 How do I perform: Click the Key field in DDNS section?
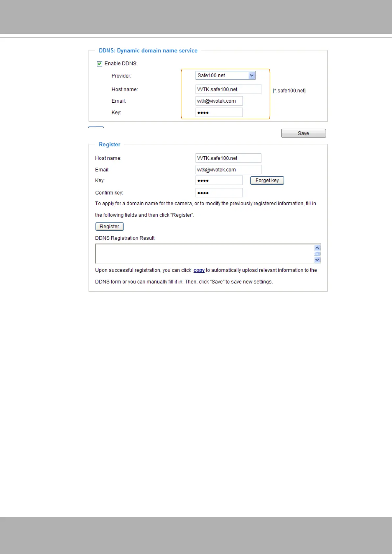[x=219, y=113]
